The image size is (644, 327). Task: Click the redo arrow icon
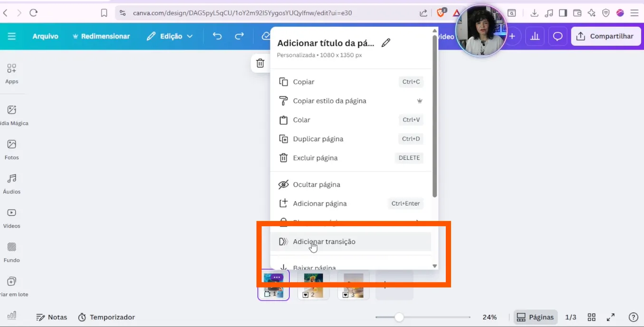coord(240,36)
